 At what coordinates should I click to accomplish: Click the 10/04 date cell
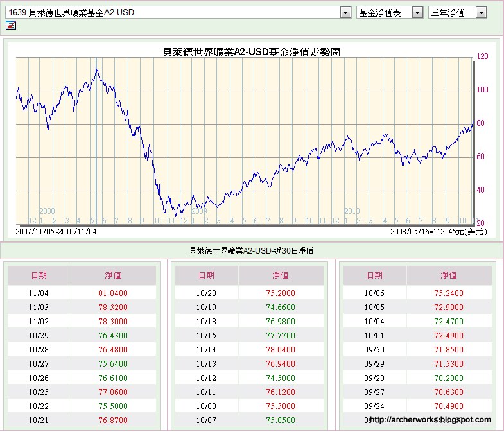point(374,322)
